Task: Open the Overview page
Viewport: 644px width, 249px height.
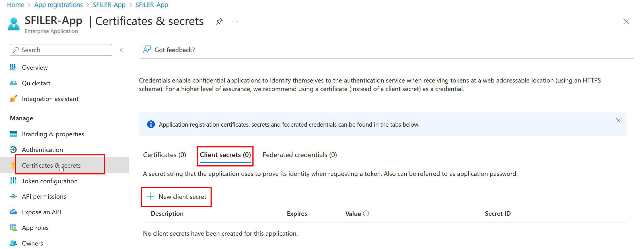Action: pyautogui.click(x=35, y=67)
